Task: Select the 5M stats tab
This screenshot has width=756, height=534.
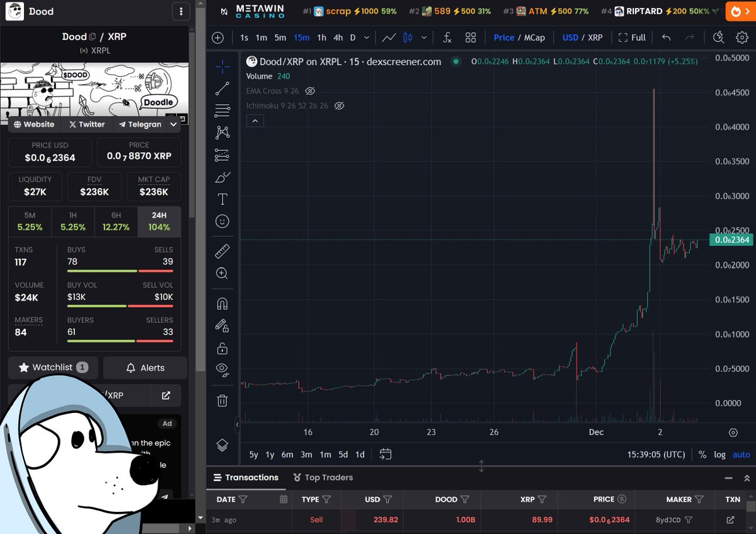Action: 30,222
